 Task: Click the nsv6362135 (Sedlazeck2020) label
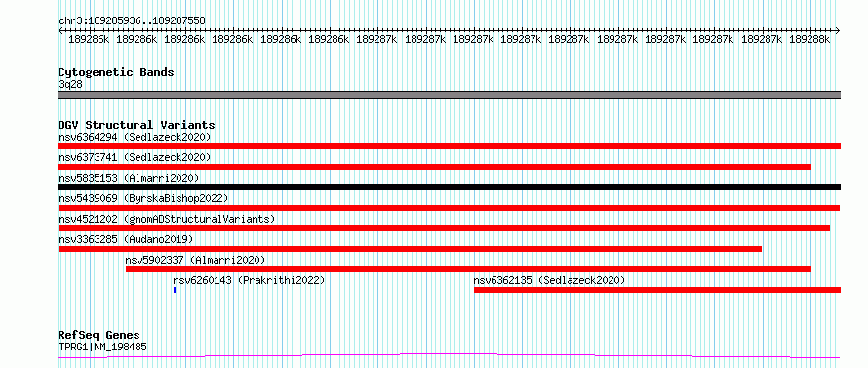[x=549, y=280]
